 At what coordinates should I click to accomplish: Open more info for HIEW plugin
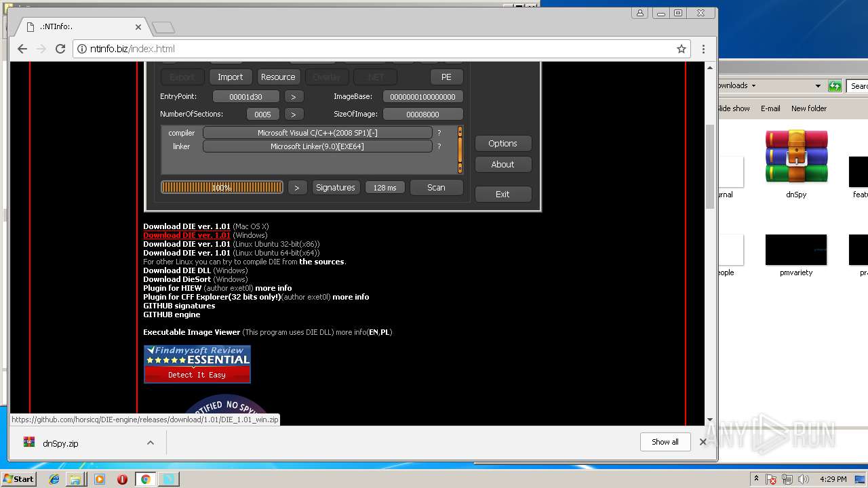(273, 288)
